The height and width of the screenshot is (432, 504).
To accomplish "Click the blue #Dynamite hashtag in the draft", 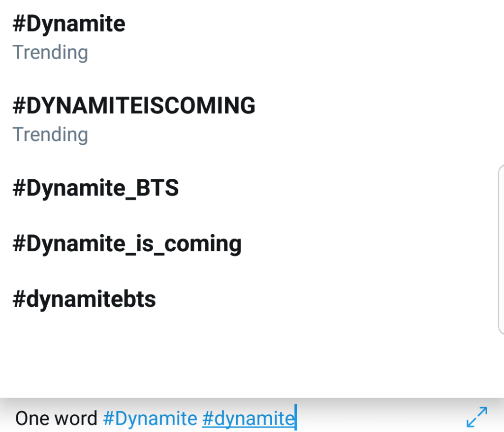I will pos(150,419).
